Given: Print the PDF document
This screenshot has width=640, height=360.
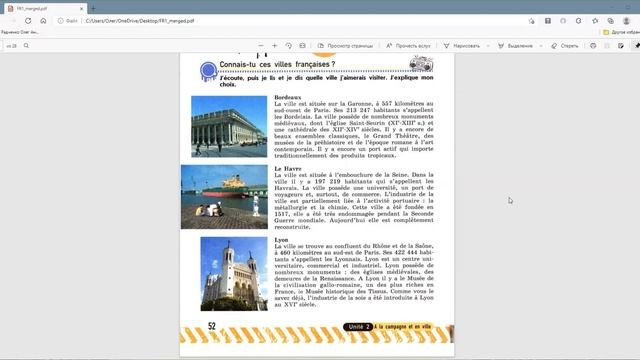Looking at the screenshot, I should (x=593, y=46).
